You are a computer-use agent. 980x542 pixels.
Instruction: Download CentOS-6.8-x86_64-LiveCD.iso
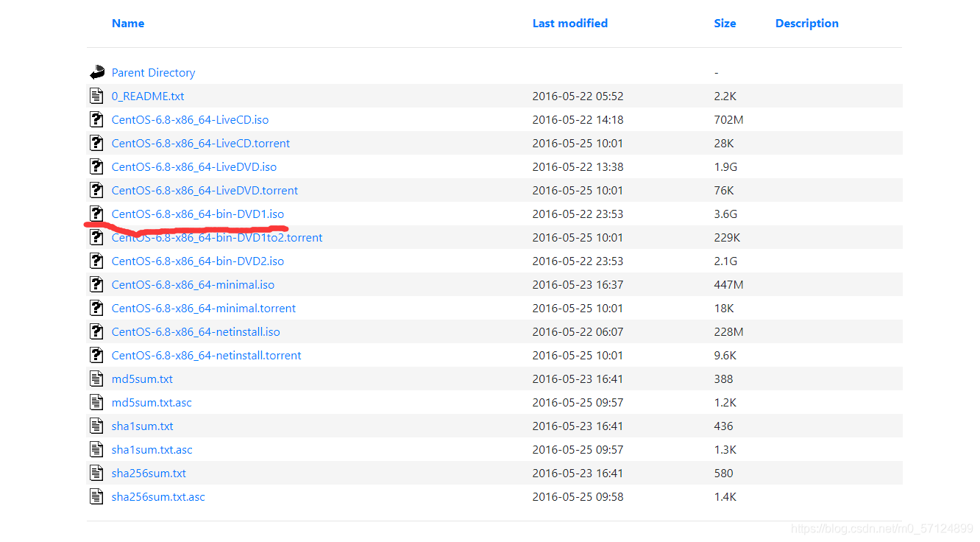(191, 120)
